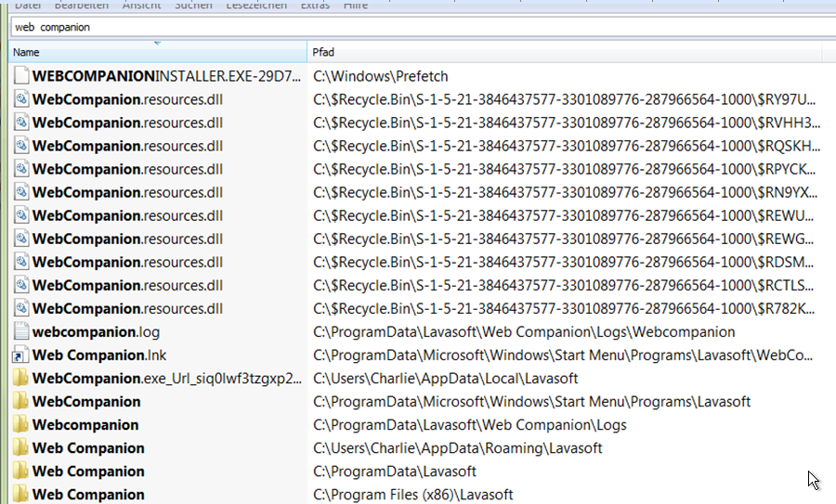
Task: Click the recycle bin path ending $RVHH3
Action: point(567,123)
